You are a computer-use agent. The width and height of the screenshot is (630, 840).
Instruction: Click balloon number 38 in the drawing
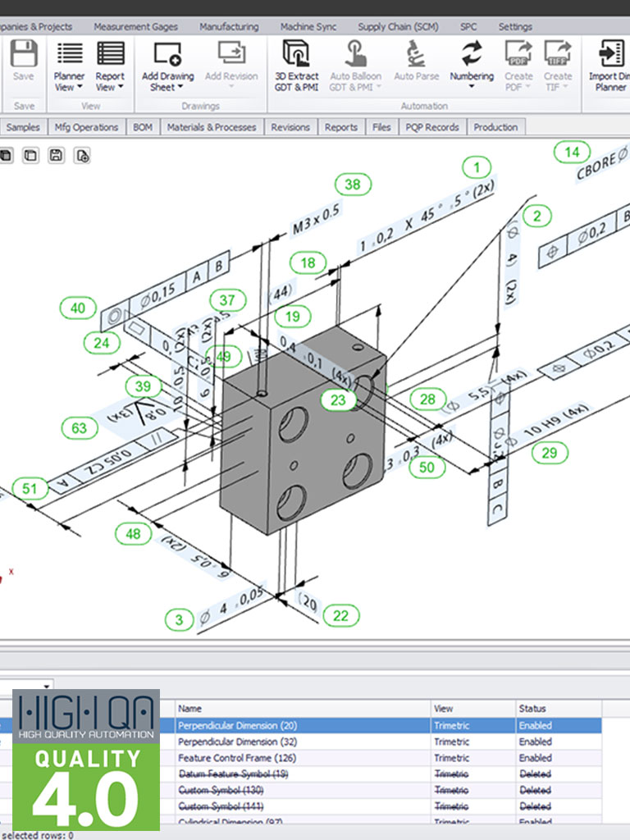click(x=352, y=185)
